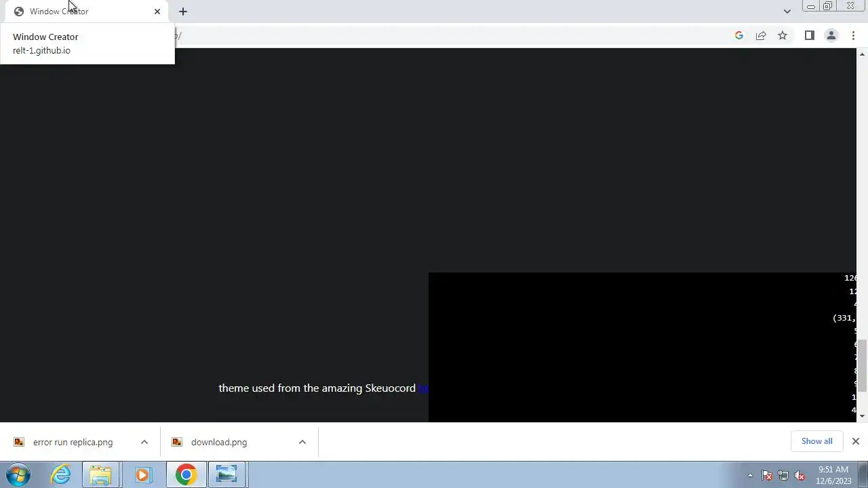Open the image viewer taskbar icon
This screenshot has width=868, height=488.
pyautogui.click(x=226, y=474)
